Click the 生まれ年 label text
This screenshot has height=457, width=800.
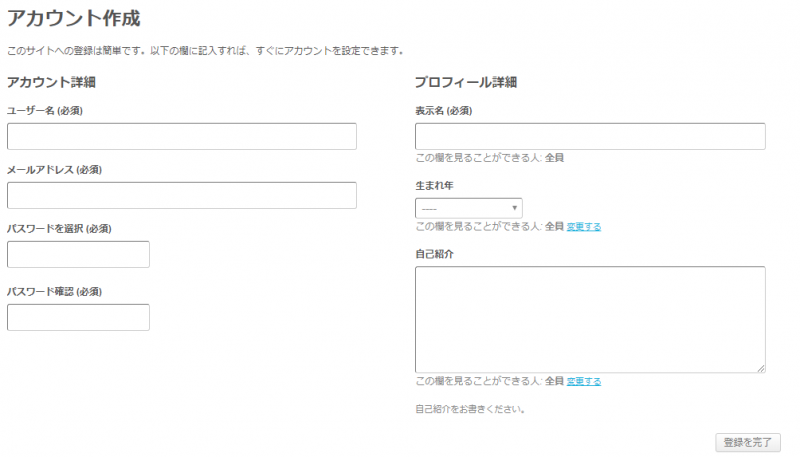tap(435, 186)
